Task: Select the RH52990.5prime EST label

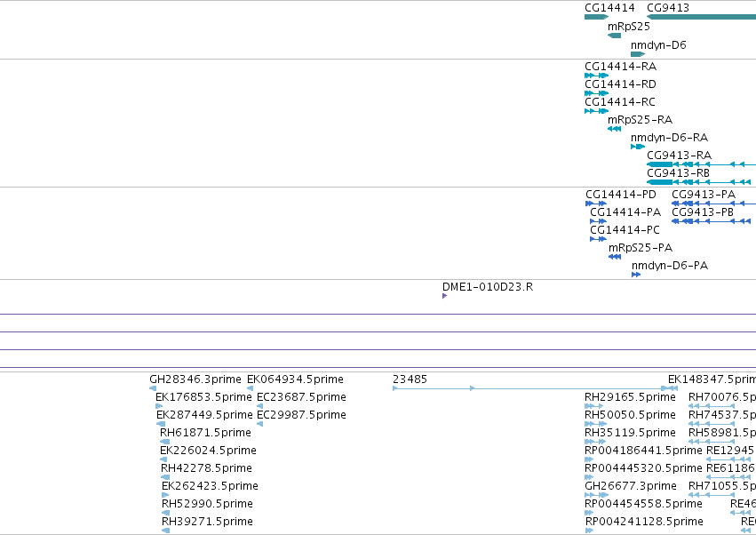Action: pyautogui.click(x=207, y=504)
